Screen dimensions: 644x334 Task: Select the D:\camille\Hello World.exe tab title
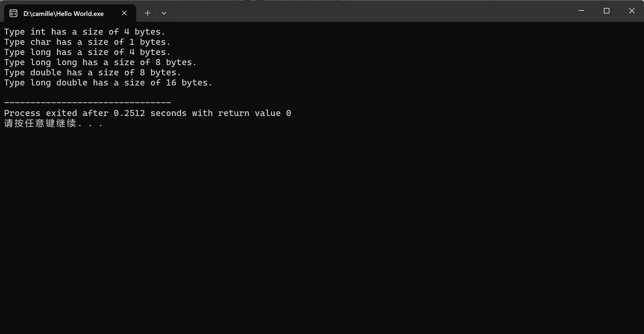[x=63, y=14]
